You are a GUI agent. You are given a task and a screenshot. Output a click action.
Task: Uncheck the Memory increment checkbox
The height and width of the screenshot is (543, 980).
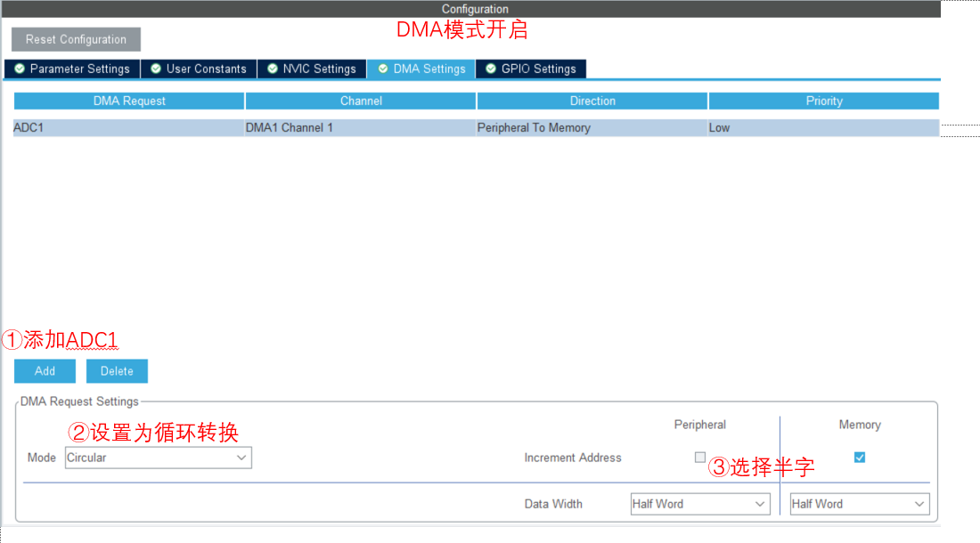tap(859, 457)
